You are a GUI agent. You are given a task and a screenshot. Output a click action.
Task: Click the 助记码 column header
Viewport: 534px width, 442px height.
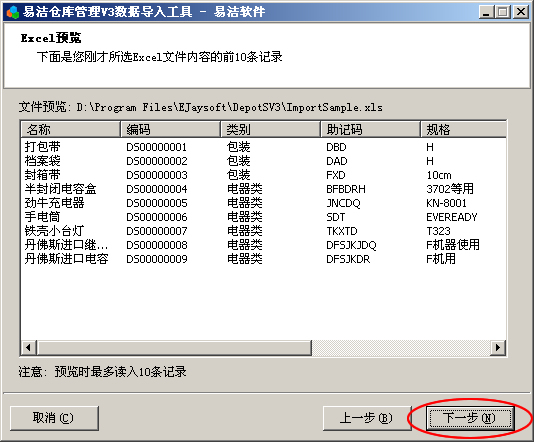371,130
